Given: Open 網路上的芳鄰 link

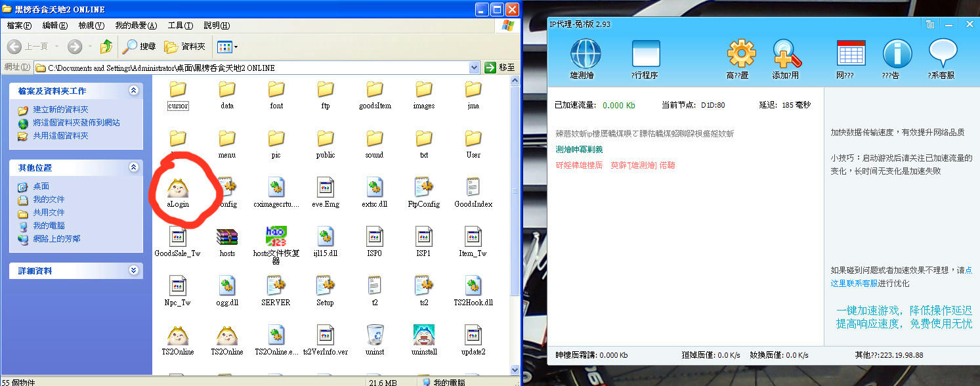Looking at the screenshot, I should tap(57, 239).
